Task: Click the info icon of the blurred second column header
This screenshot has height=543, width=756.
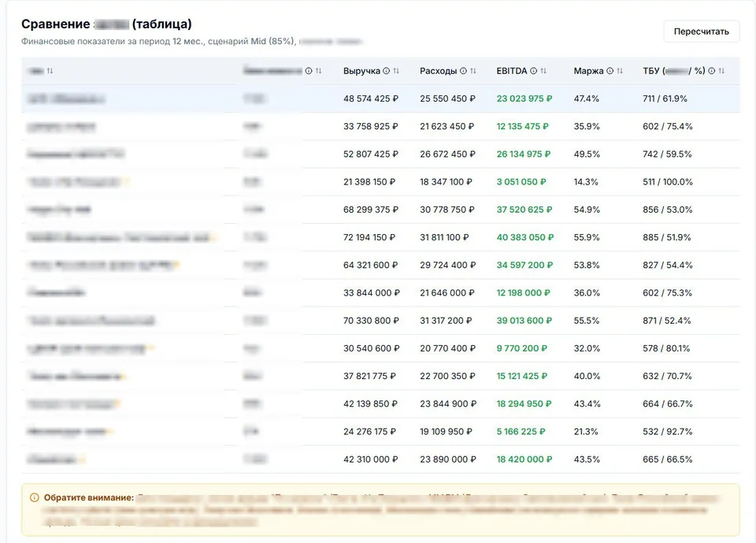Action: pyautogui.click(x=309, y=71)
